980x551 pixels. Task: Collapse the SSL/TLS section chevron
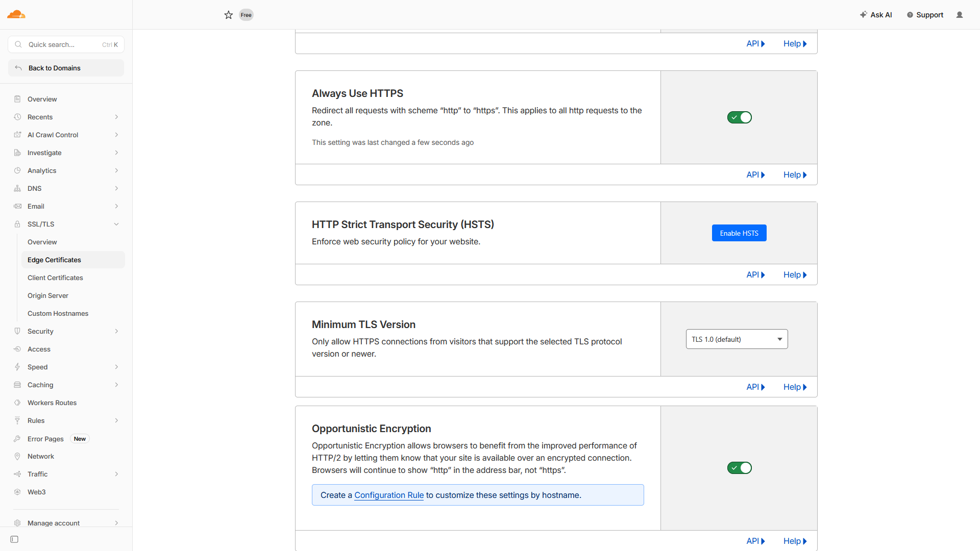tap(116, 224)
